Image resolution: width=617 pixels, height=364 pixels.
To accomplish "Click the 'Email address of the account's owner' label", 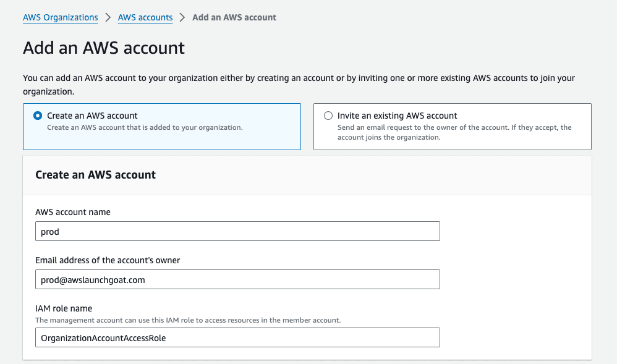I will coord(108,261).
